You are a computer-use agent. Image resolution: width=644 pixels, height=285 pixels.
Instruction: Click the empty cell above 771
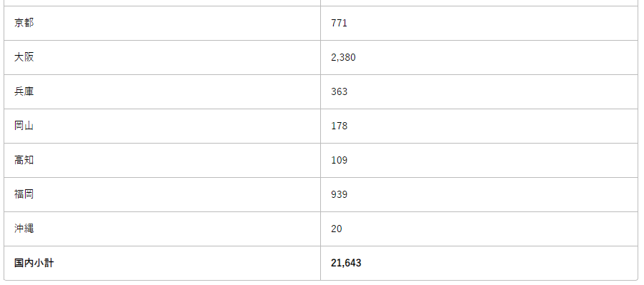pyautogui.click(x=479, y=3)
